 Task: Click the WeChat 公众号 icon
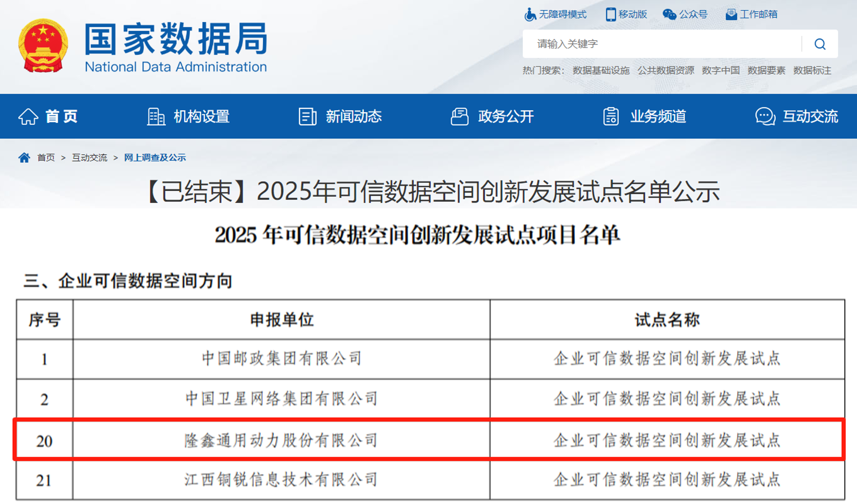pos(669,14)
